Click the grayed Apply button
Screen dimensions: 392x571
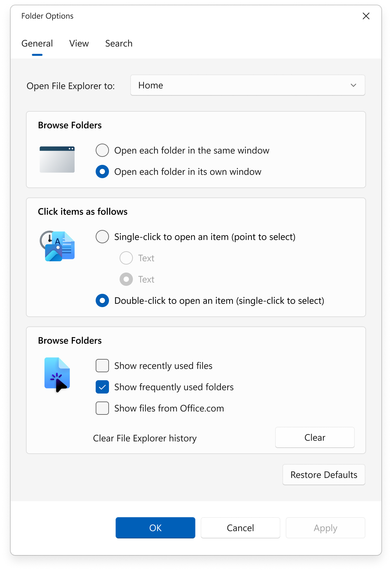click(325, 528)
